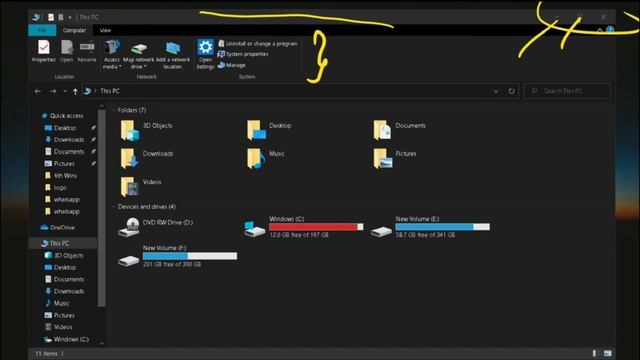Open the recent locations dropdown
Viewport: 640px width, 360px height.
65,91
